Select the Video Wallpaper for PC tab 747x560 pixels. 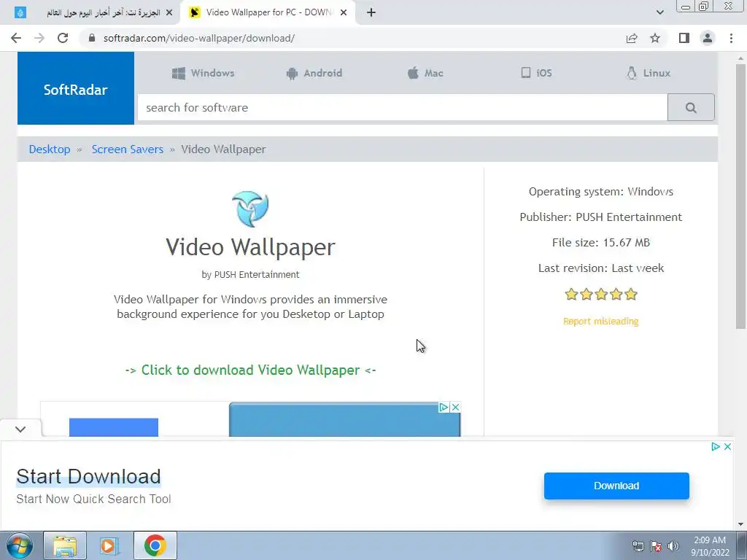pos(267,12)
